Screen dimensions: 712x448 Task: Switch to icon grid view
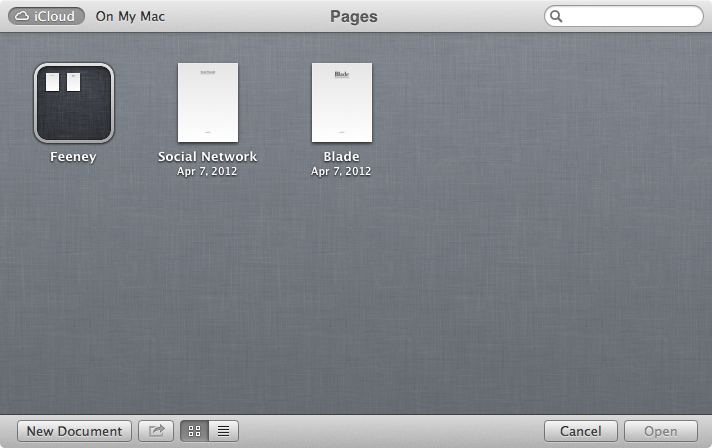195,431
